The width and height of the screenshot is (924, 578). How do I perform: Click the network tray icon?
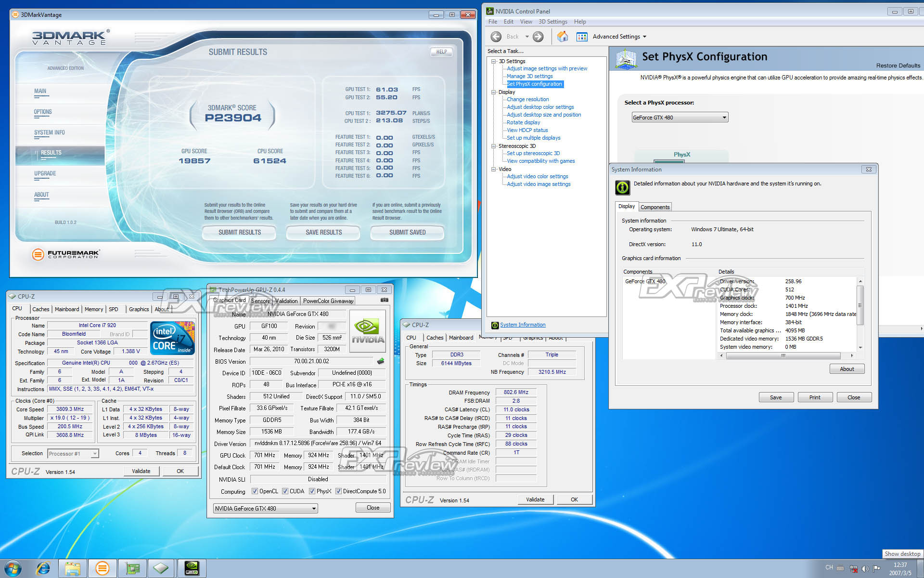pos(853,568)
